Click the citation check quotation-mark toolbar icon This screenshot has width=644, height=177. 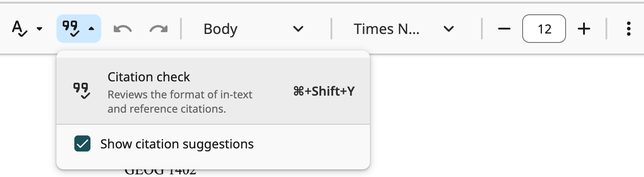click(x=71, y=29)
